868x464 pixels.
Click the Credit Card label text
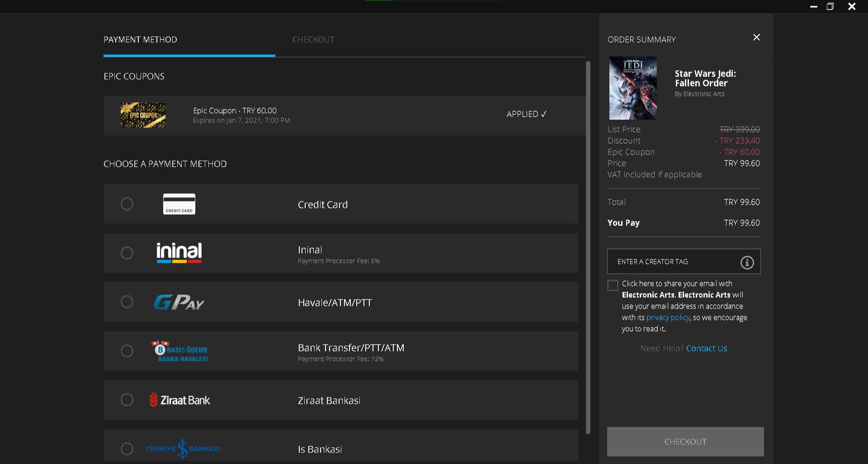323,205
